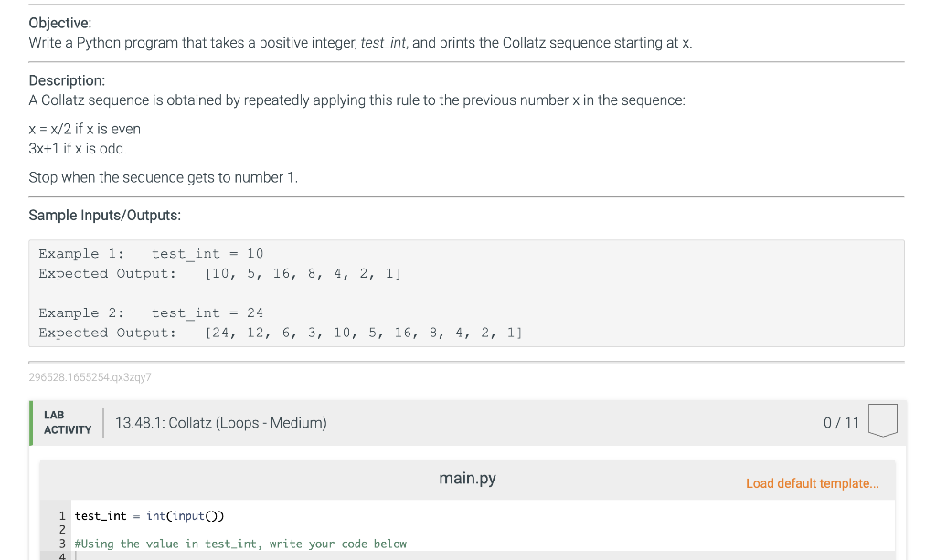Click the LAB ACTIVITY badge
This screenshot has width=936, height=560.
67,422
